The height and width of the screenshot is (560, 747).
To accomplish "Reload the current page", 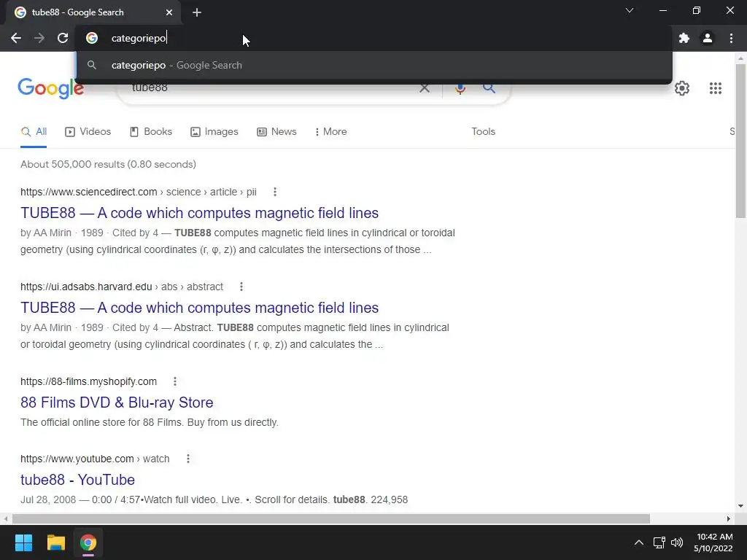I will (x=63, y=38).
